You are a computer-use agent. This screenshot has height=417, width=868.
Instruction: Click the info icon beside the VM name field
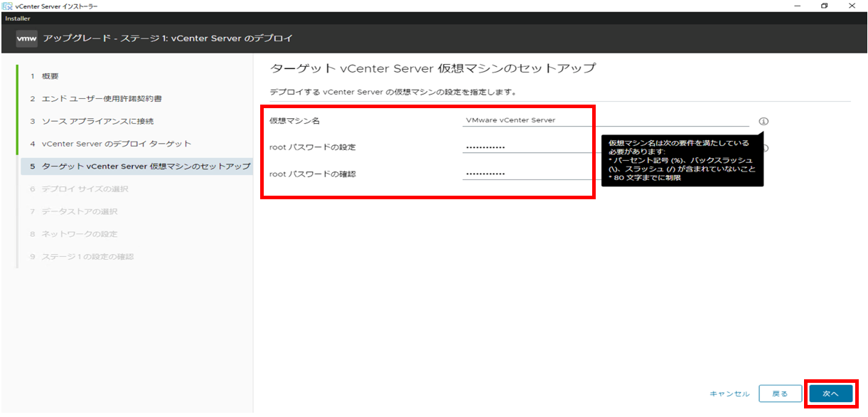763,121
